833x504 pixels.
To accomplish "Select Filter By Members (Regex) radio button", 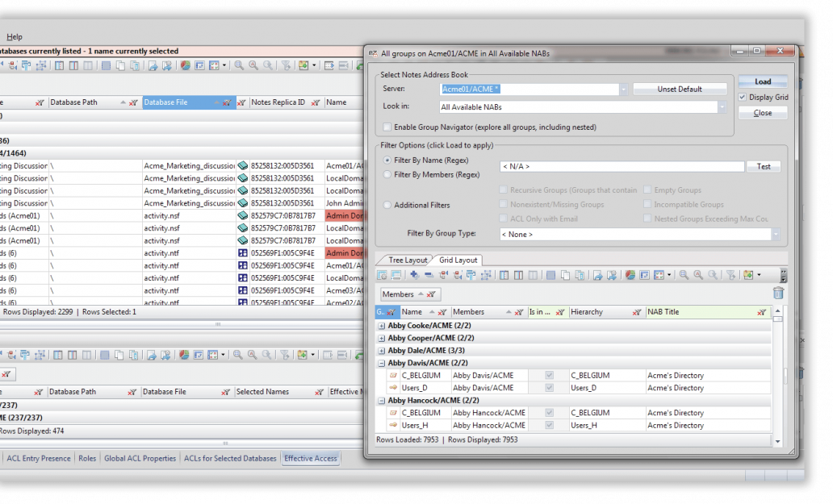I will (x=387, y=174).
